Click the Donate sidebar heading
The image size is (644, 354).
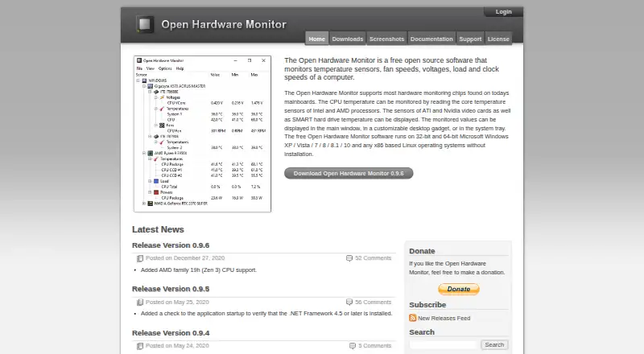(422, 251)
